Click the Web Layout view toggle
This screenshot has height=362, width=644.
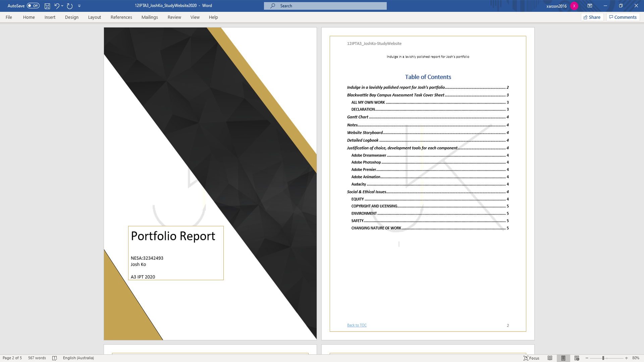click(577, 358)
